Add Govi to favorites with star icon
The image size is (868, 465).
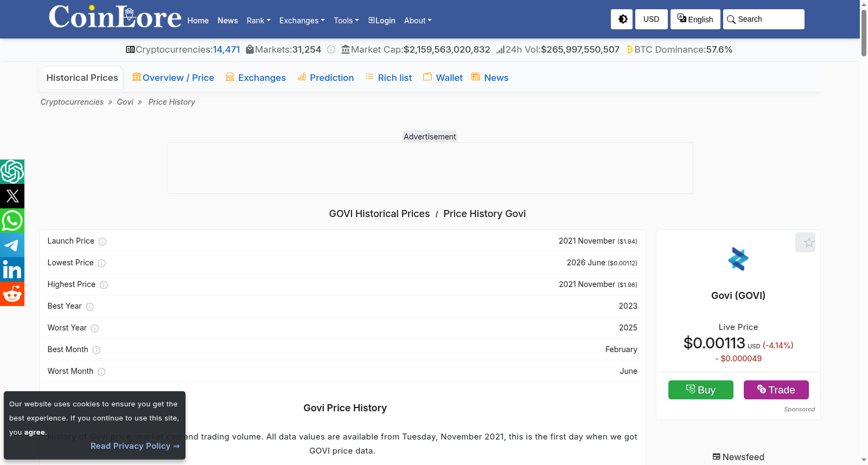805,243
